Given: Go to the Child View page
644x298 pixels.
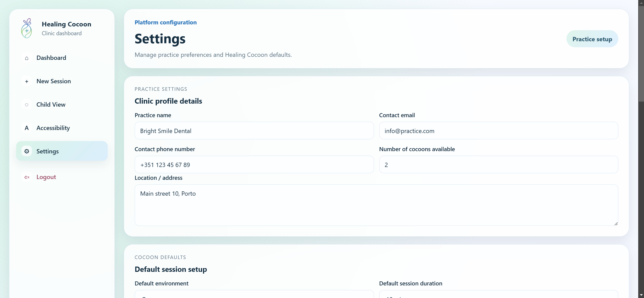Looking at the screenshot, I should pyautogui.click(x=51, y=105).
